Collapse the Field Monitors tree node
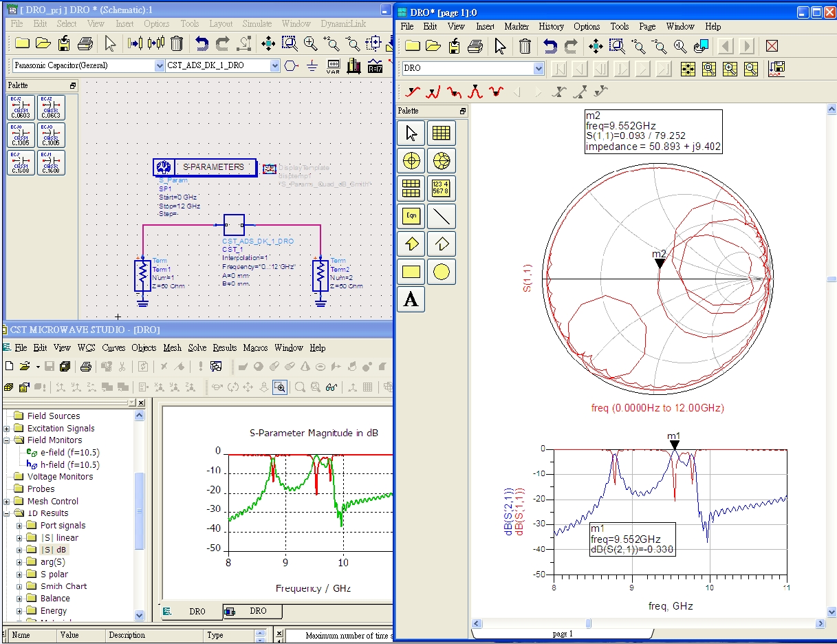837x644 pixels. 7,440
